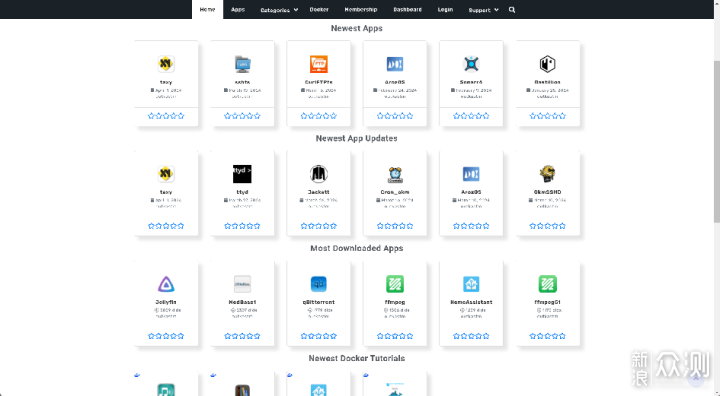The height and width of the screenshot is (396, 720).
Task: Open the Login link
Action: pyautogui.click(x=445, y=9)
